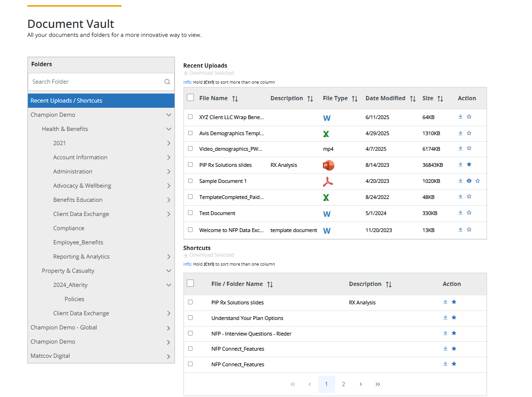Jump to last Shortcuts page
Viewport: 532px width, 397px height.
coord(378,384)
